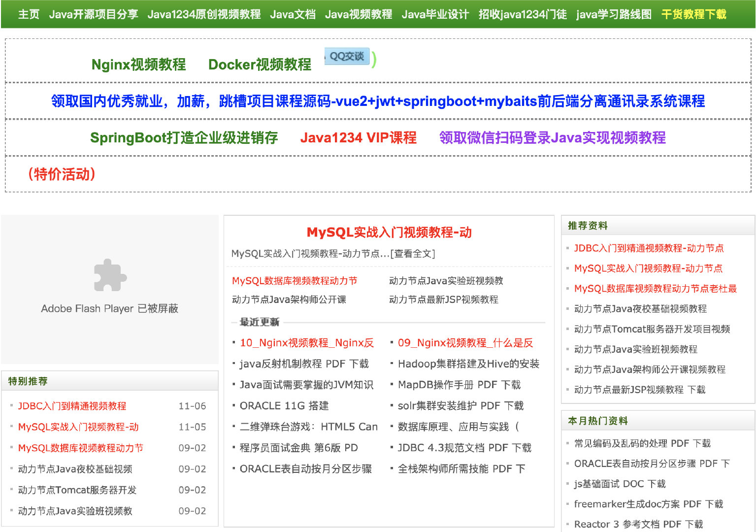The width and height of the screenshot is (756, 532).
Task: Open 动力节点Tomcat服务器开发 in 特别推荐
Action: 77,490
